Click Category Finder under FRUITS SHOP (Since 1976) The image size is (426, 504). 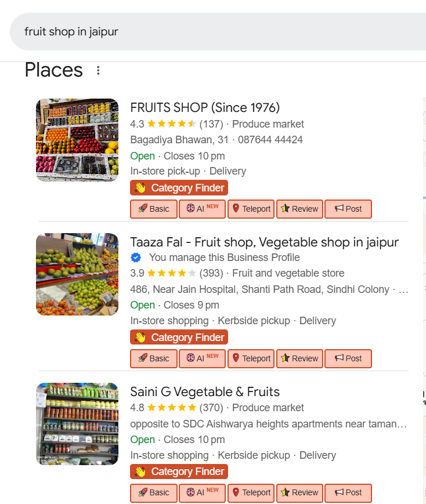[179, 188]
